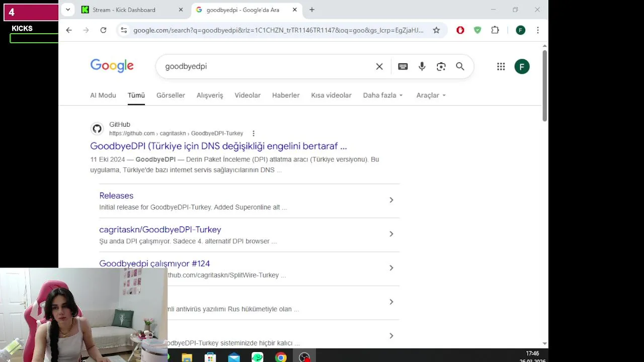Expand the Araçlar tools dropdown
The height and width of the screenshot is (362, 644).
click(x=431, y=95)
